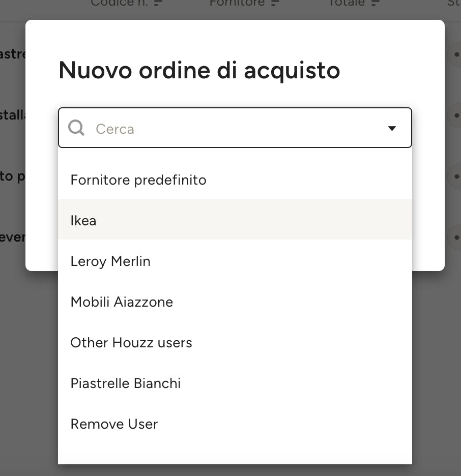Open options dots beside the 'astre' row
The image size is (461, 476).
[x=456, y=54]
